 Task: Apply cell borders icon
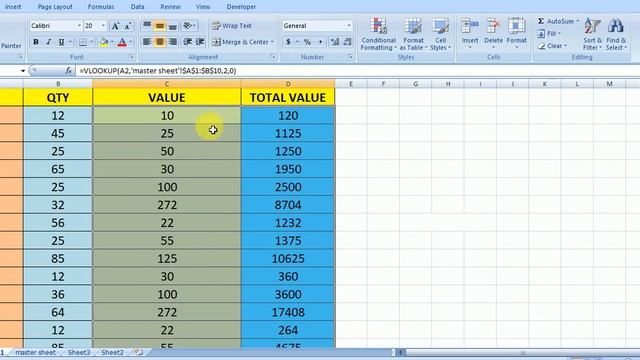tap(83, 42)
